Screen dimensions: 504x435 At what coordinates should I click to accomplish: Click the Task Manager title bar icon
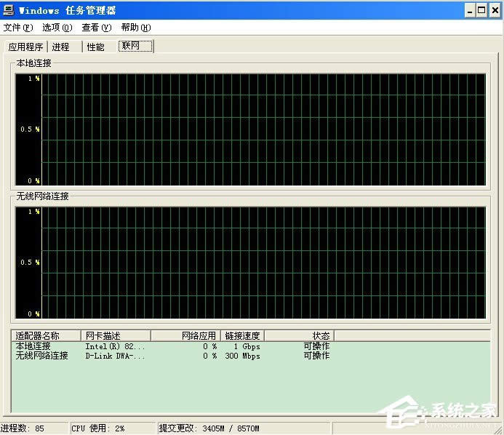[x=8, y=10]
